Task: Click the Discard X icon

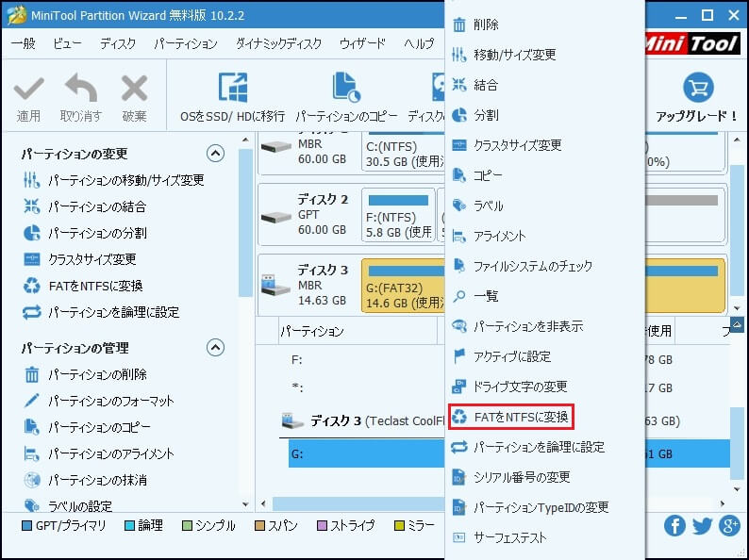Action: coord(134,89)
